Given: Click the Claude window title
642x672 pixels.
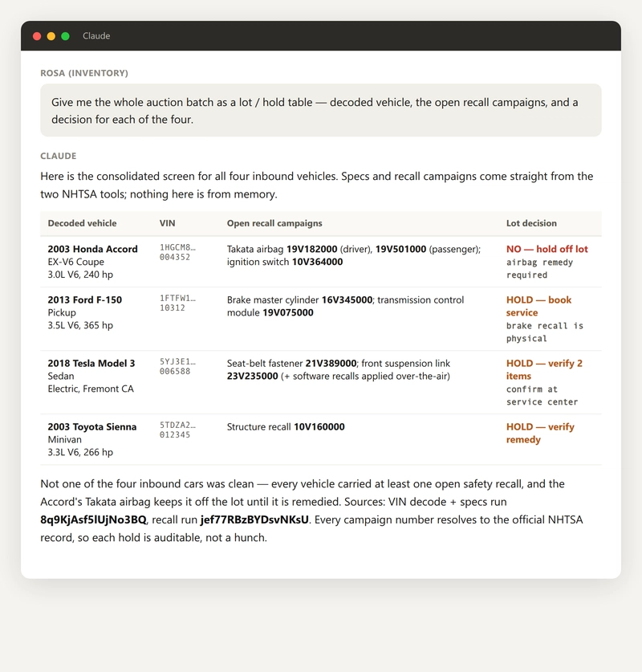Looking at the screenshot, I should [96, 36].
